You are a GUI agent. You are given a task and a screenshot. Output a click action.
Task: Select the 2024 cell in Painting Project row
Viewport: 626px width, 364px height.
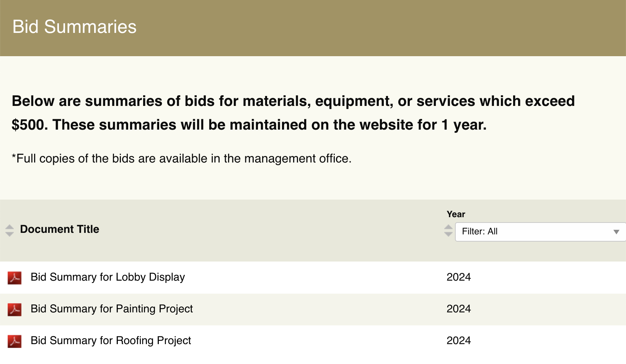pyautogui.click(x=458, y=309)
